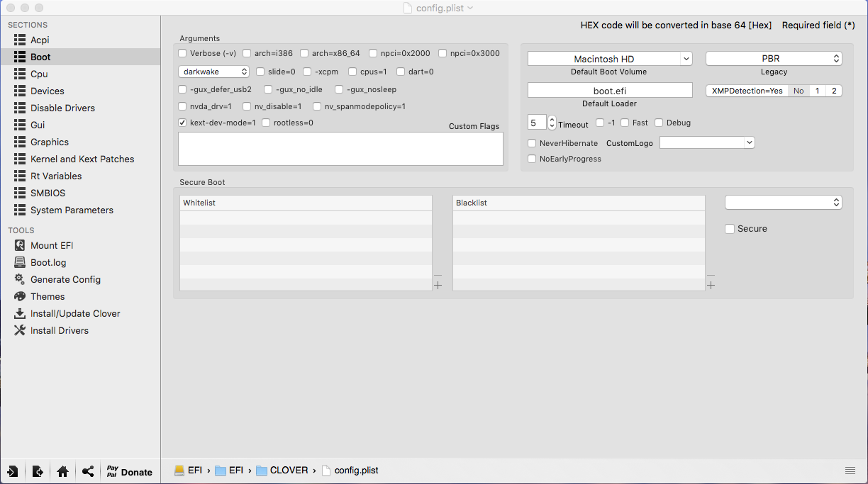
Task: Click the home icon in bottom toolbar
Action: click(x=62, y=472)
